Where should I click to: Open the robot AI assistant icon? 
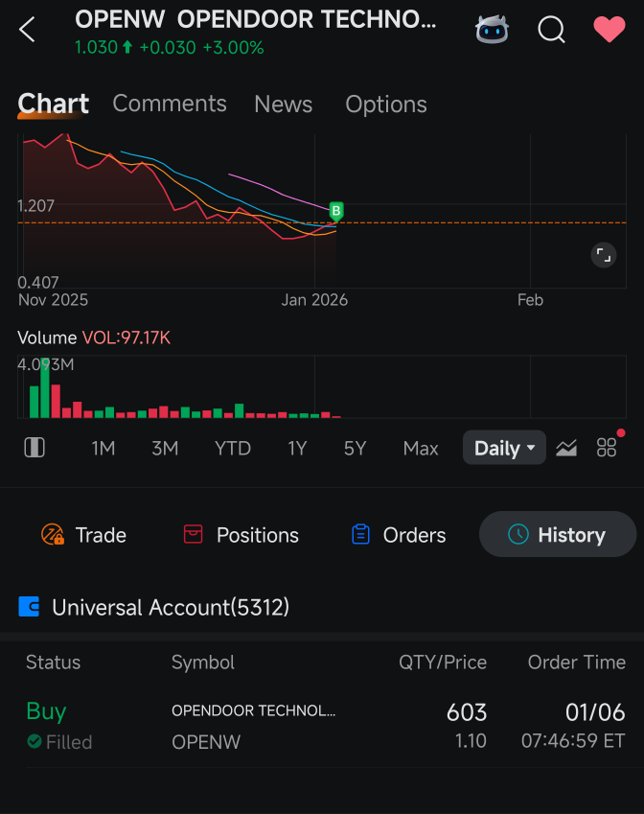[x=492, y=30]
